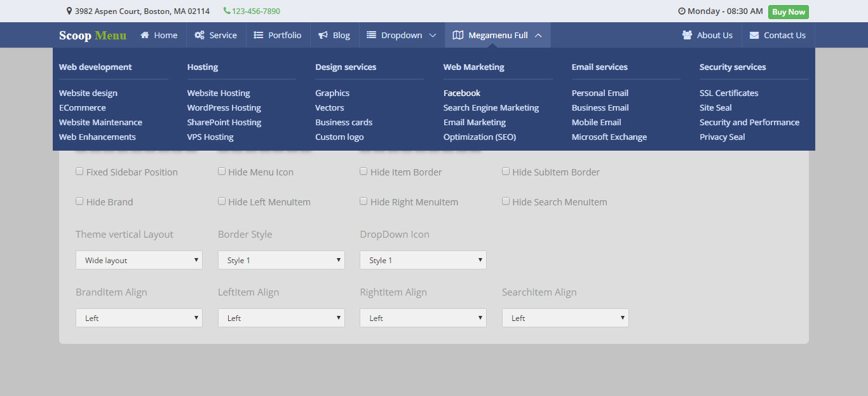Open Microsoft Exchange link
The image size is (868, 396).
609,137
